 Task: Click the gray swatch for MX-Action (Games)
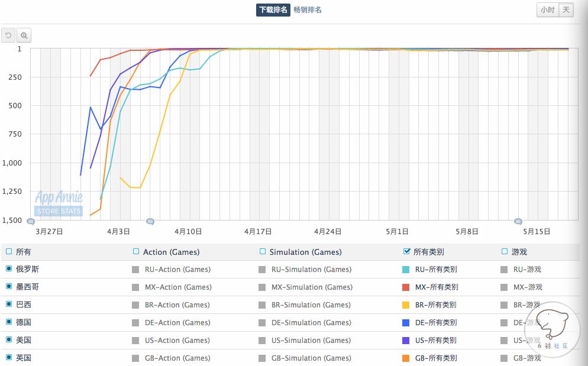coord(135,287)
